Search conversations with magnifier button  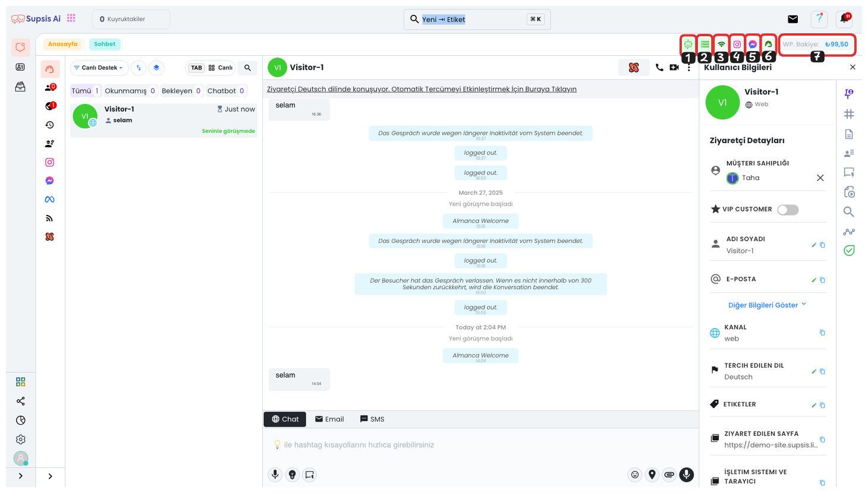click(x=248, y=68)
